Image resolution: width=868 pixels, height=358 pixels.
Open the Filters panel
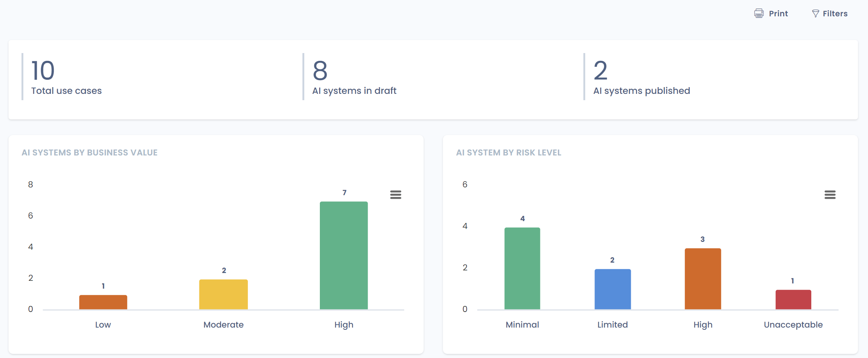click(x=835, y=14)
